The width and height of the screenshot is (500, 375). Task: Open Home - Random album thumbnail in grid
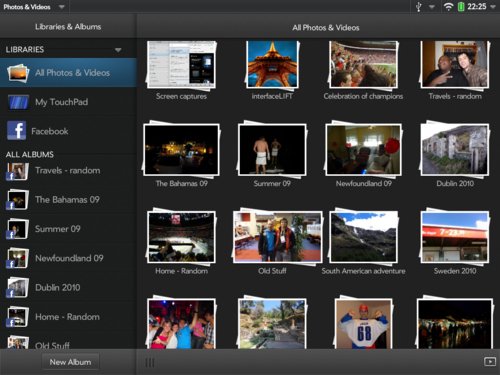(x=181, y=237)
